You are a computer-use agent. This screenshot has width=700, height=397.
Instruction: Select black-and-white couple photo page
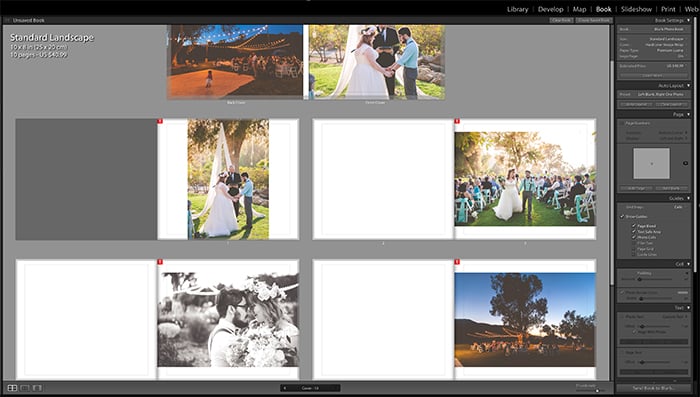pyautogui.click(x=228, y=319)
